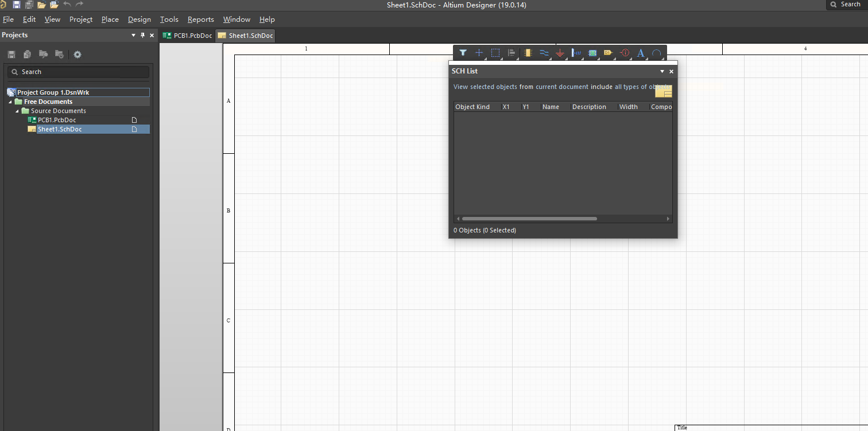Switch to the PCB1.PcbDoc tab
The height and width of the screenshot is (431, 868).
click(x=188, y=36)
